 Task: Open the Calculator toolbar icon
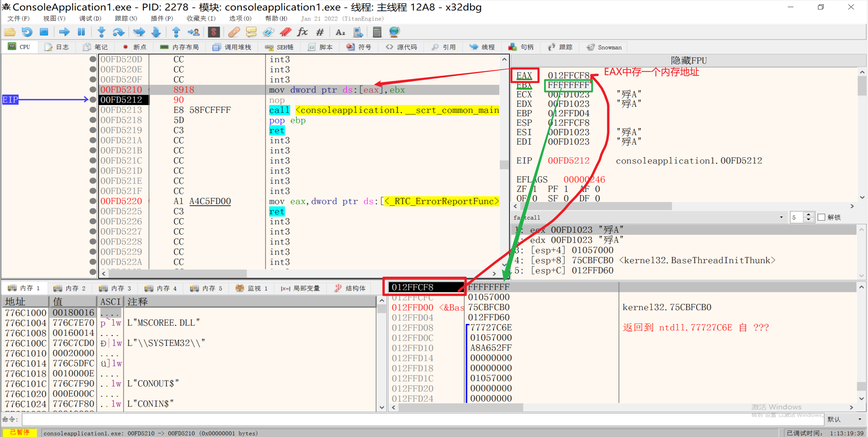click(377, 32)
